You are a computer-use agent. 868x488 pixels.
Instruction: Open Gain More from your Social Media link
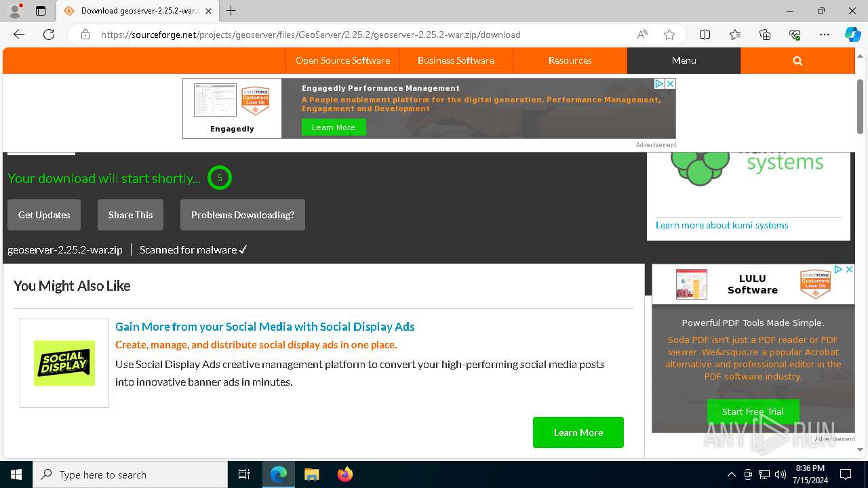265,327
